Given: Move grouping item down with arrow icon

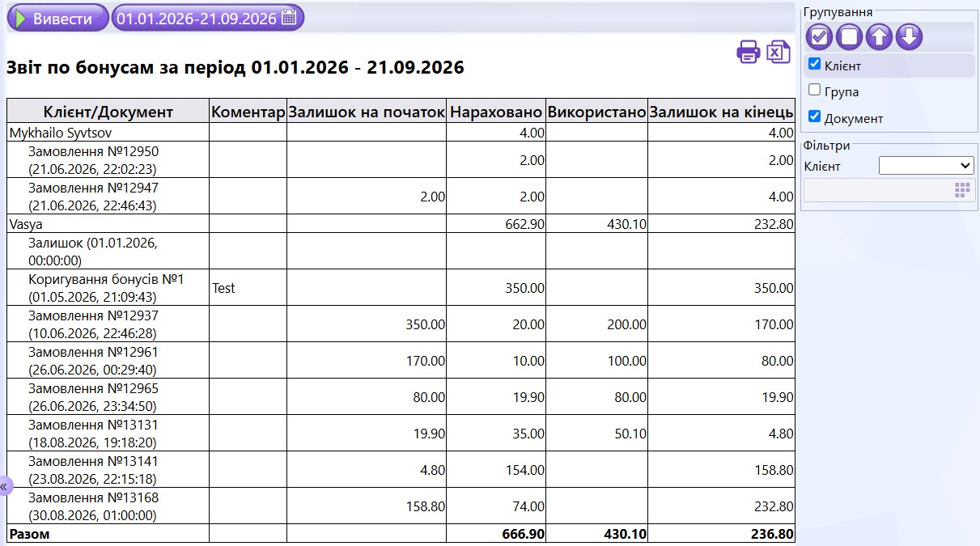Looking at the screenshot, I should tap(909, 36).
